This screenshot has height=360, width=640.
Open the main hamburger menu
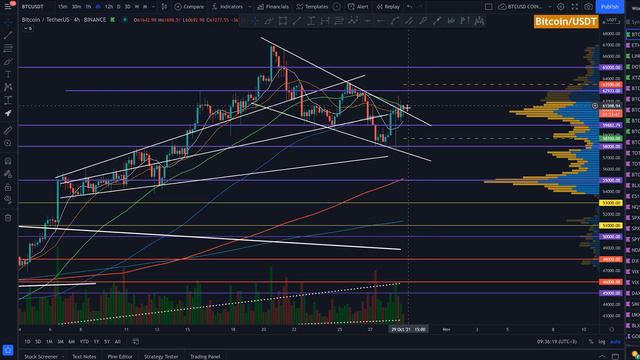pyautogui.click(x=8, y=6)
